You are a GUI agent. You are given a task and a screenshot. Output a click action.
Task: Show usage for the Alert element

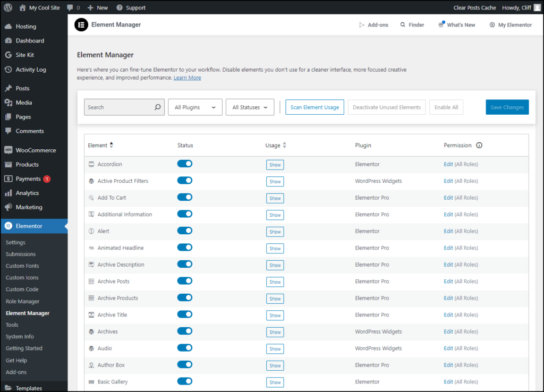(275, 232)
